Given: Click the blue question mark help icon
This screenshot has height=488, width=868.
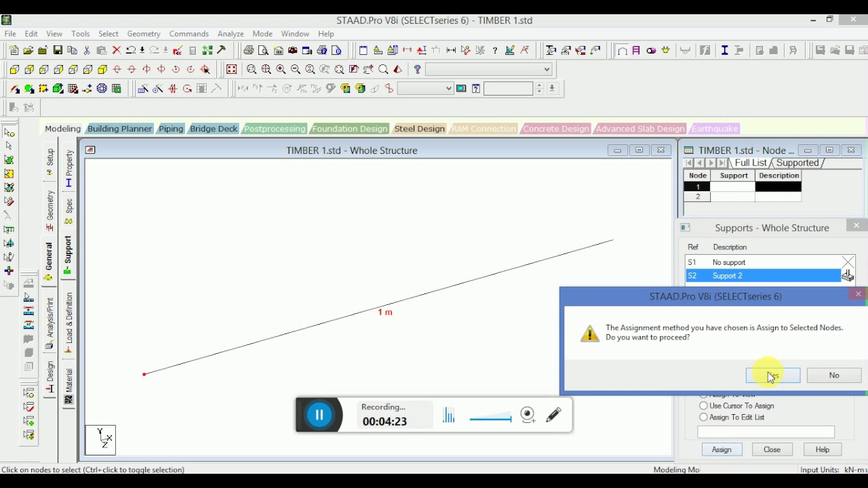Looking at the screenshot, I should pos(417,69).
